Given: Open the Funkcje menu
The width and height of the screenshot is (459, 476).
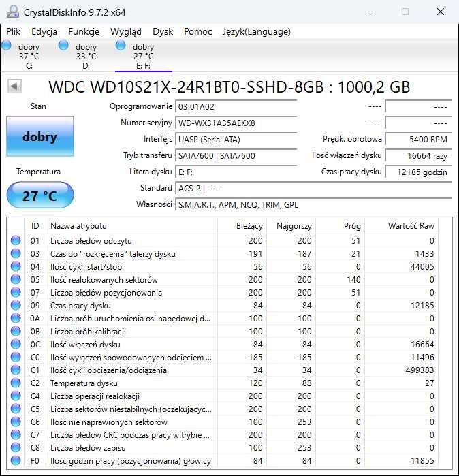Looking at the screenshot, I should tap(84, 31).
